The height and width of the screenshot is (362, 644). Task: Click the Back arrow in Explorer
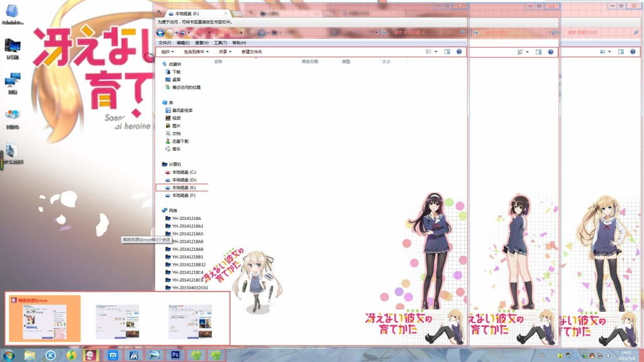pos(160,32)
